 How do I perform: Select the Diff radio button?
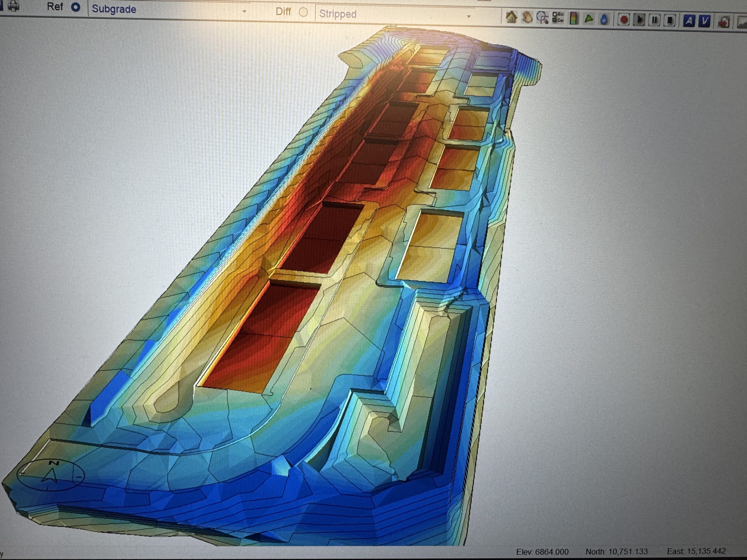click(x=303, y=12)
